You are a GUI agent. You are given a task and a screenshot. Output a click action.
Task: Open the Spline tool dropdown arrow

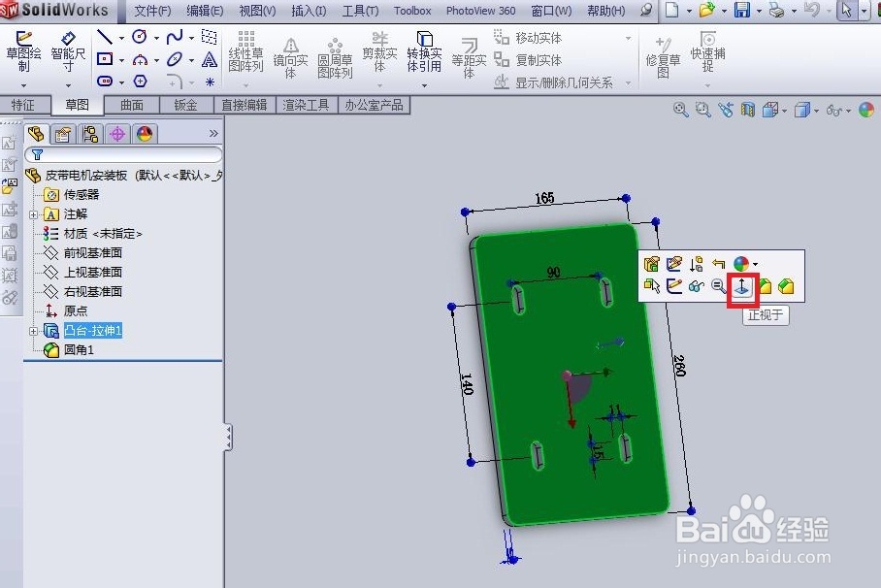[191, 38]
